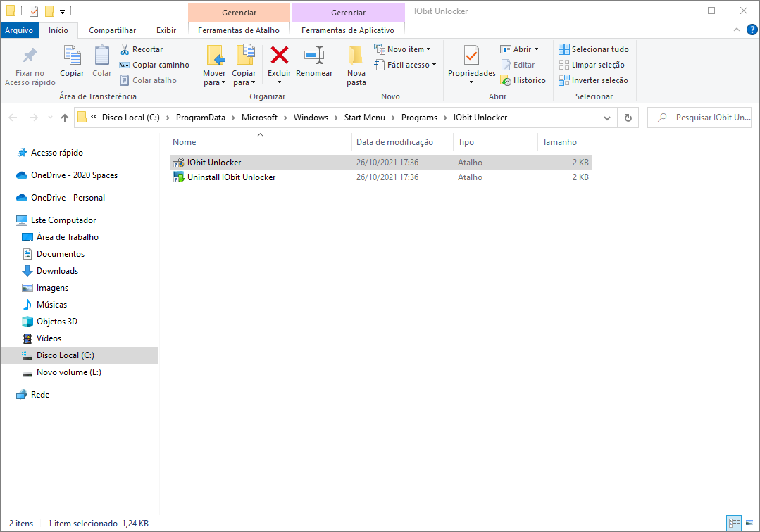Screen dimensions: 760x532
Task: Switch to the Exibir ribbon tab
Action: tap(166, 30)
